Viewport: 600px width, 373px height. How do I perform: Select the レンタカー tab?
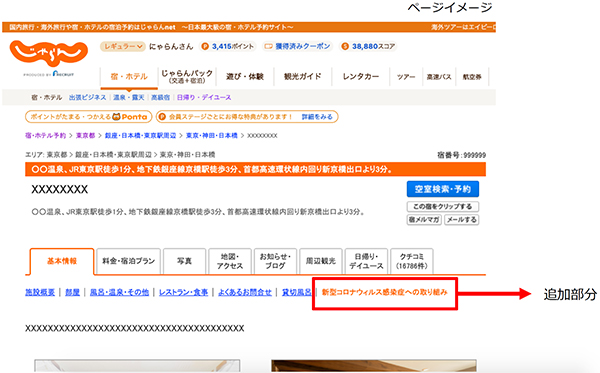click(361, 77)
